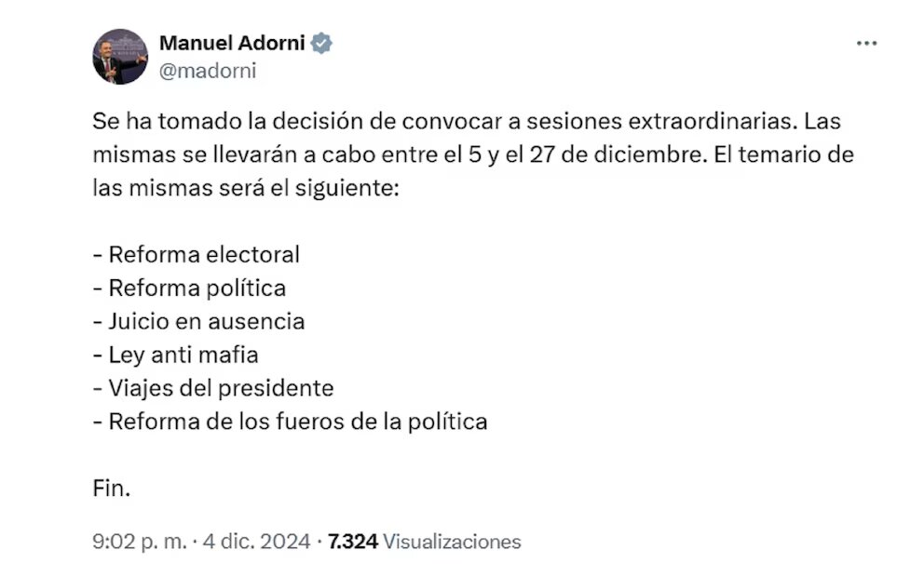
Task: Click the 'Viajes del presidente' line
Action: (221, 388)
